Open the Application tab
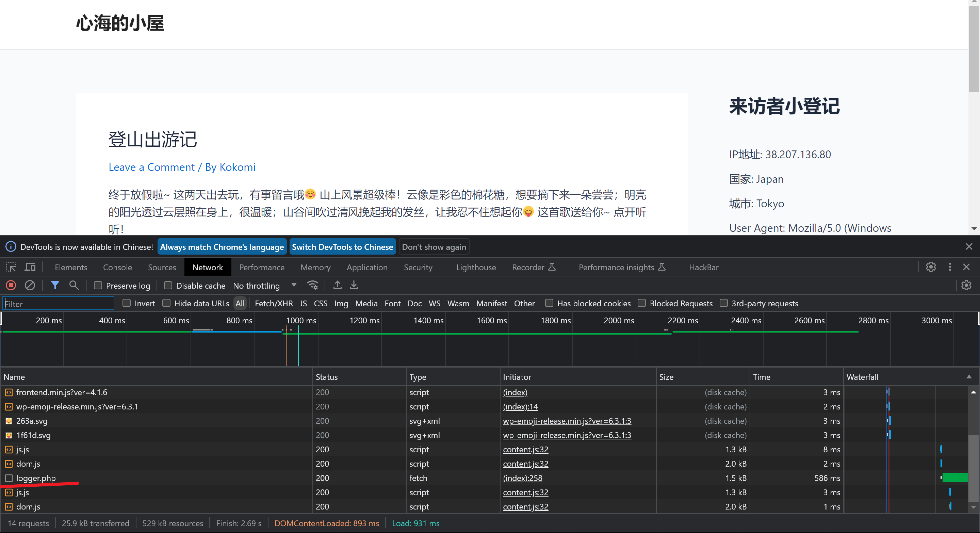The width and height of the screenshot is (980, 533). tap(367, 268)
